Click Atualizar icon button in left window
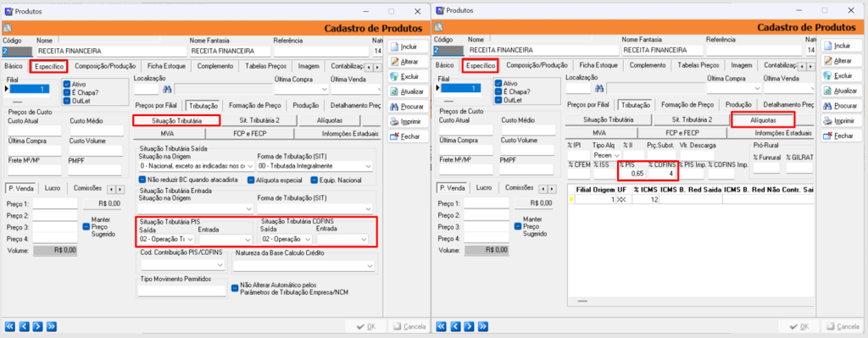 (x=408, y=91)
